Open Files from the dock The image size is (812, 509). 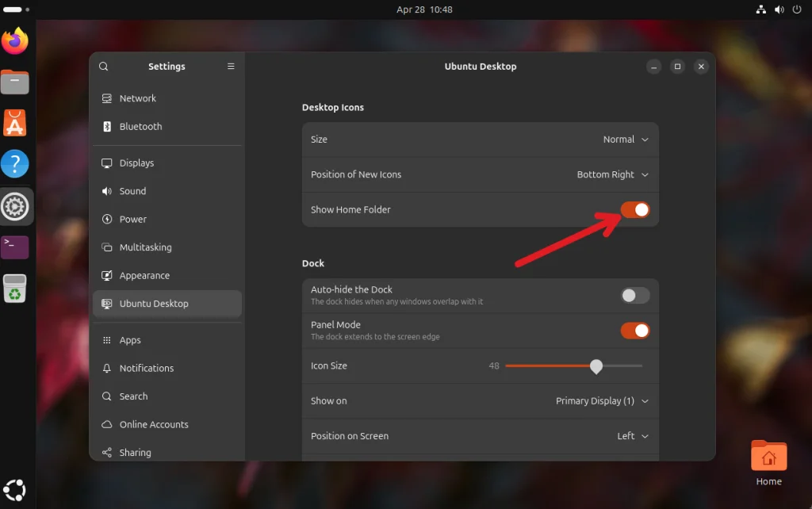coord(14,82)
